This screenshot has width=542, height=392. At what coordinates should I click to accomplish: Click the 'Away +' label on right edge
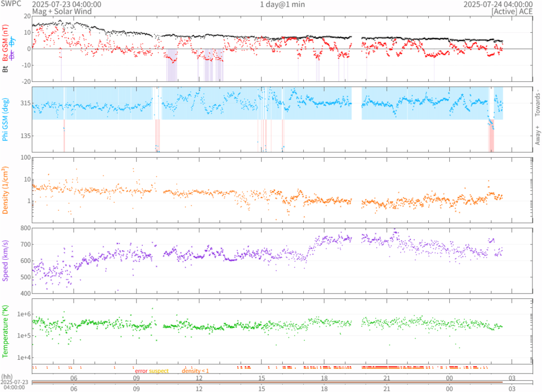pyautogui.click(x=537, y=136)
